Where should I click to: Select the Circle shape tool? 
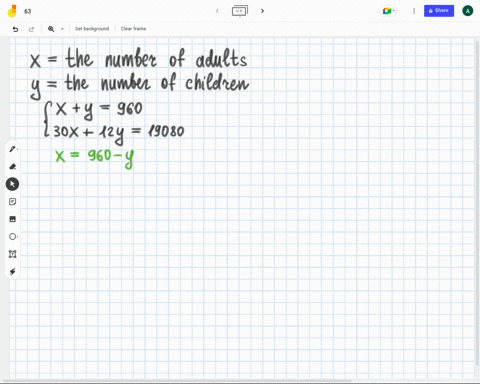click(x=13, y=237)
